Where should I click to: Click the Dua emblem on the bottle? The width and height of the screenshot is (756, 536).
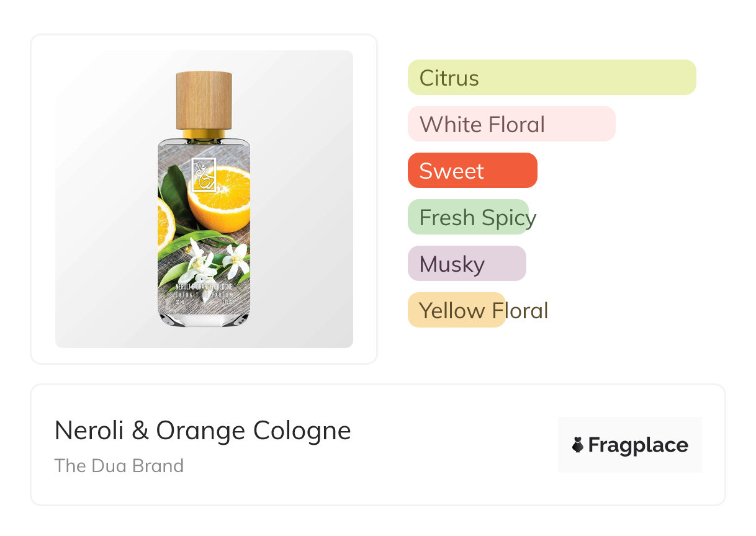click(x=204, y=174)
